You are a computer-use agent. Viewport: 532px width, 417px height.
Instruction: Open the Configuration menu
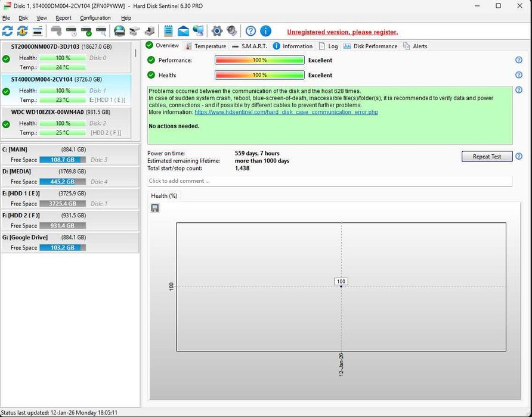click(x=95, y=18)
